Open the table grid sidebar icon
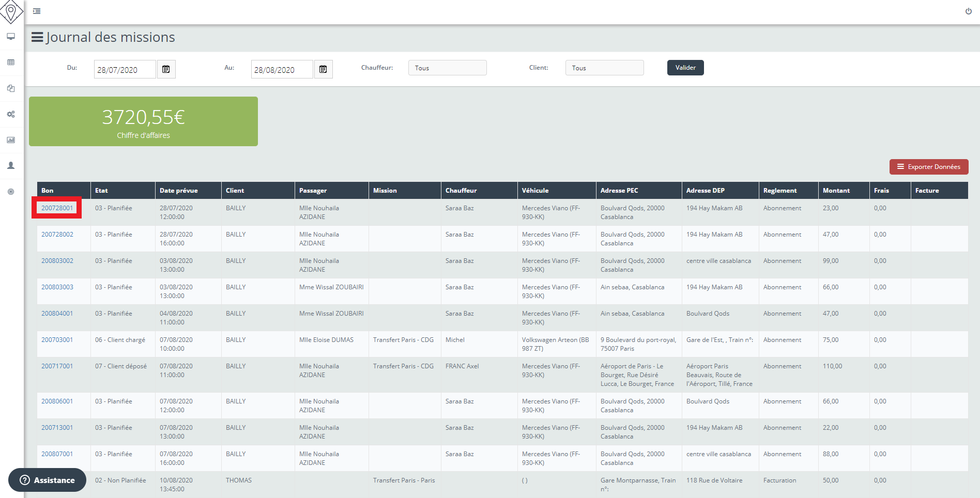Viewport: 980px width, 498px height. 11,63
